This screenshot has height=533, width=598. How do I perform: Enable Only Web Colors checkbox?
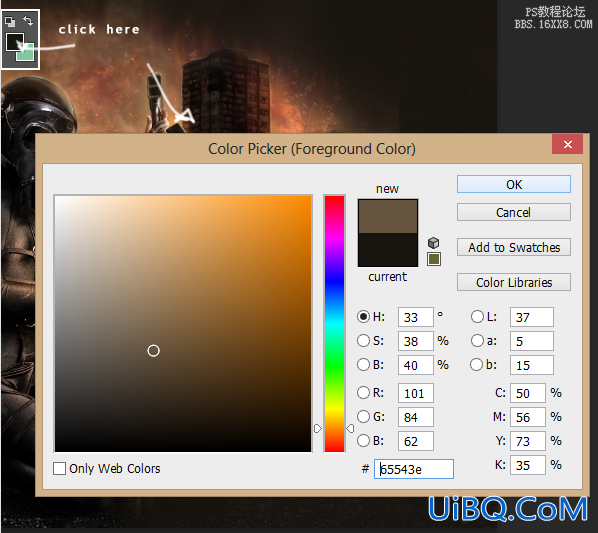pyautogui.click(x=59, y=468)
